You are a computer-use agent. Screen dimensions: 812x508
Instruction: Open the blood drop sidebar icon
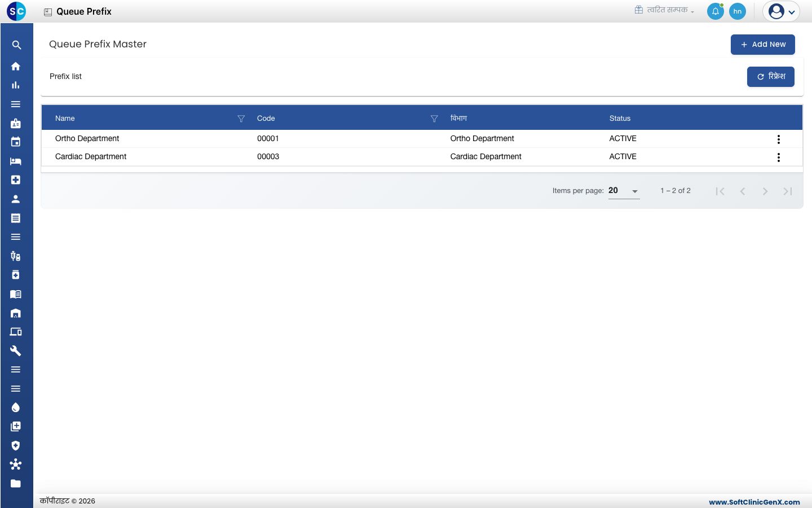pos(16,408)
